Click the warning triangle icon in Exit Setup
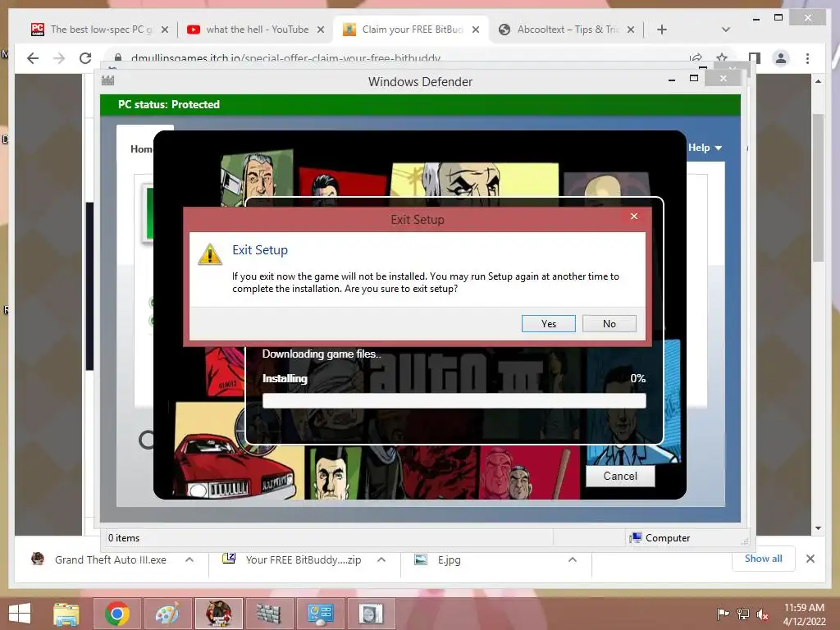The width and height of the screenshot is (840, 630). click(210, 254)
